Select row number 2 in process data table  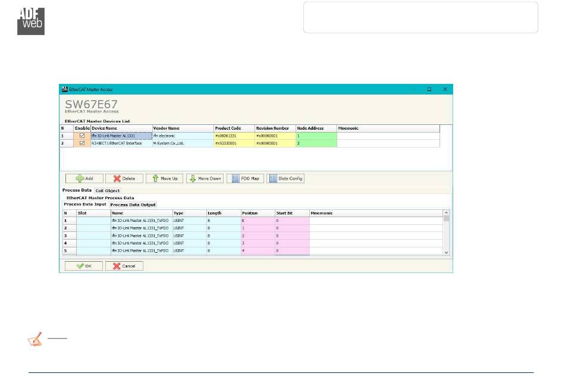[x=70, y=228]
